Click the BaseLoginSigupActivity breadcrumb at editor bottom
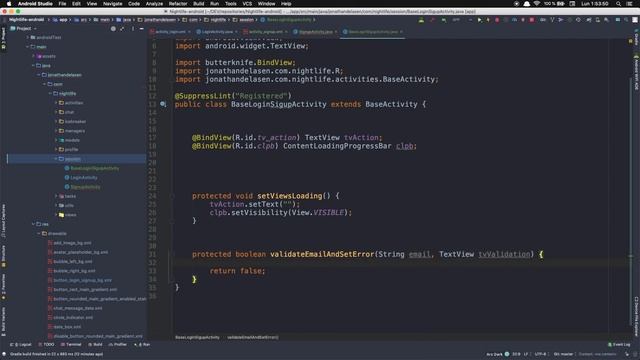 point(197,337)
